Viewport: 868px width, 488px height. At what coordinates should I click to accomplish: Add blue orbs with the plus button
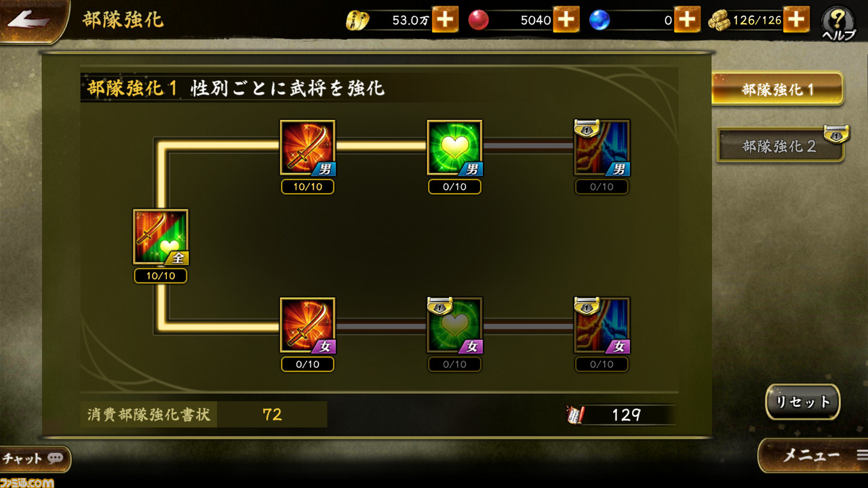(687, 20)
